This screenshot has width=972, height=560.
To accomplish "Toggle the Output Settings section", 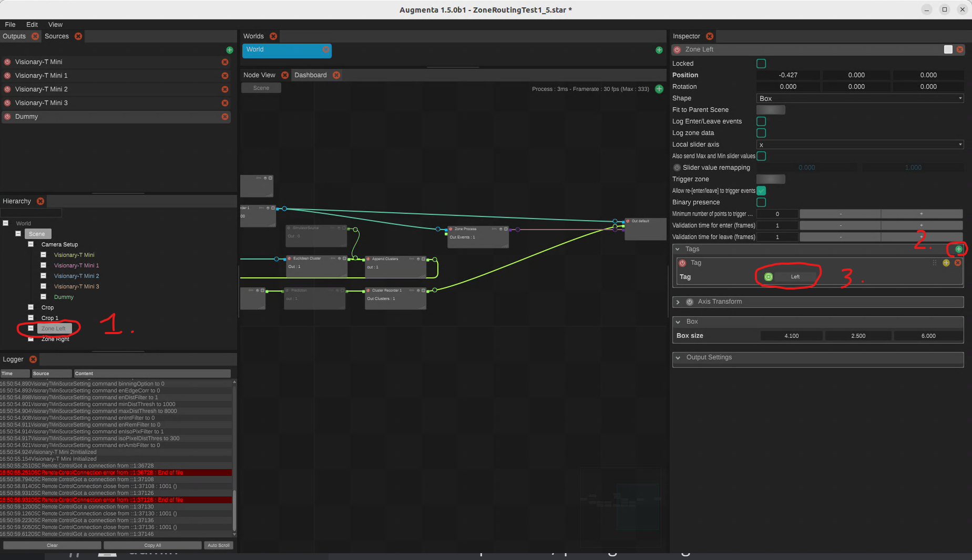I will click(x=678, y=357).
